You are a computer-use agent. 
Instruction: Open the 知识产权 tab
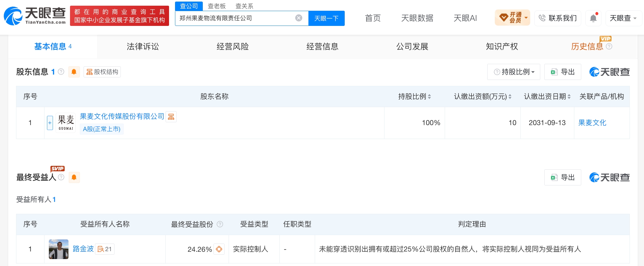click(x=502, y=47)
